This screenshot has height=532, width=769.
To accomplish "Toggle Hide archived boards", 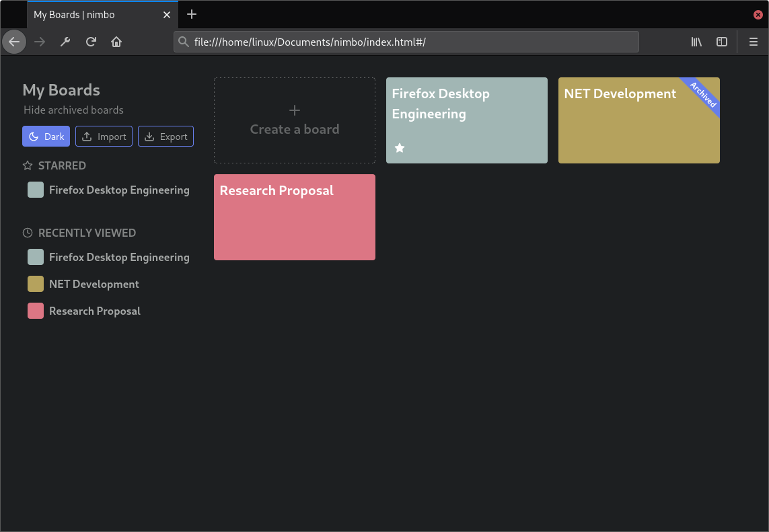I will [x=73, y=110].
